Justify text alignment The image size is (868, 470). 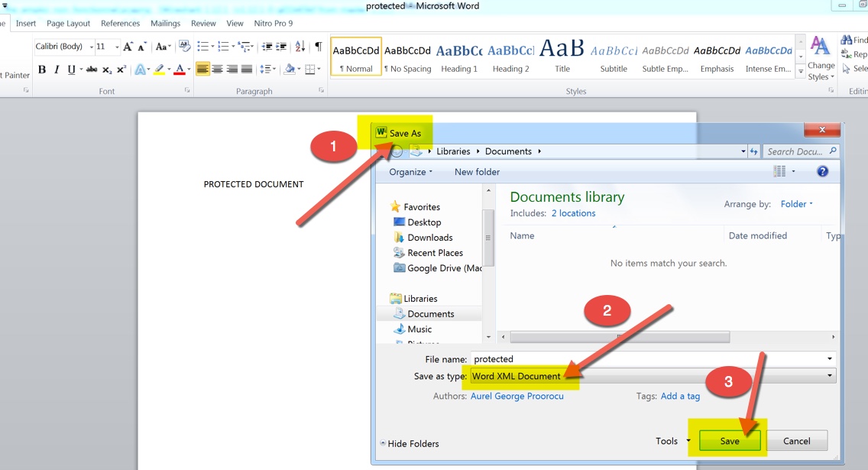[x=247, y=70]
